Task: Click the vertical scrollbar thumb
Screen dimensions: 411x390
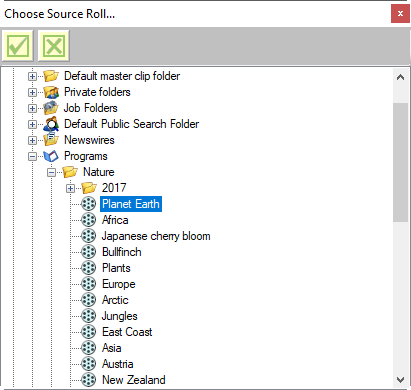Action: click(400, 162)
